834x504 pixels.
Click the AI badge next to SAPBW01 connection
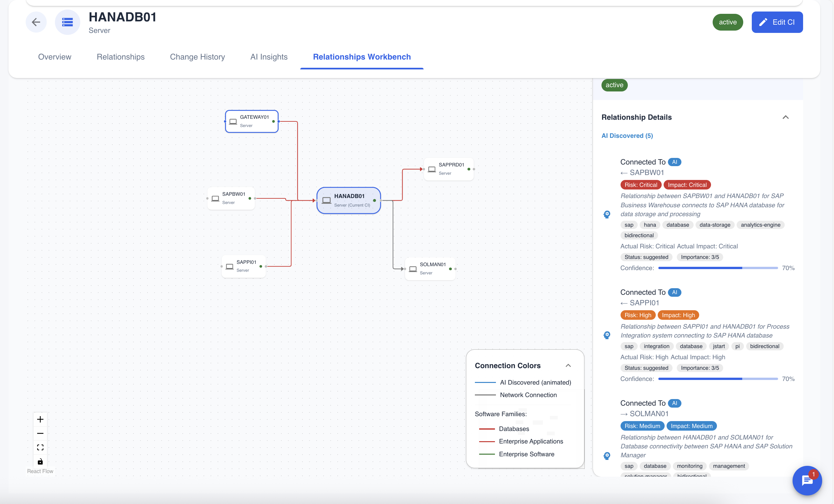[x=675, y=162]
